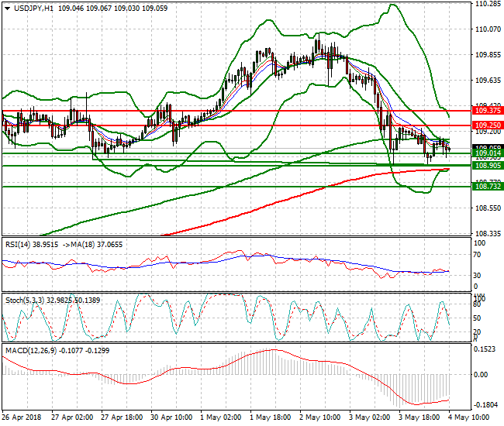Viewport: 504px width, 426px height.
Task: Select the 1 May 18:00 time axis label
Action: (x=271, y=417)
